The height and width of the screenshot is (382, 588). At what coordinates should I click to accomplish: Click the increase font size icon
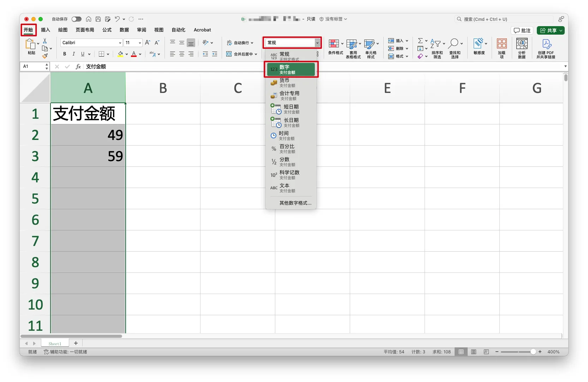pos(148,43)
